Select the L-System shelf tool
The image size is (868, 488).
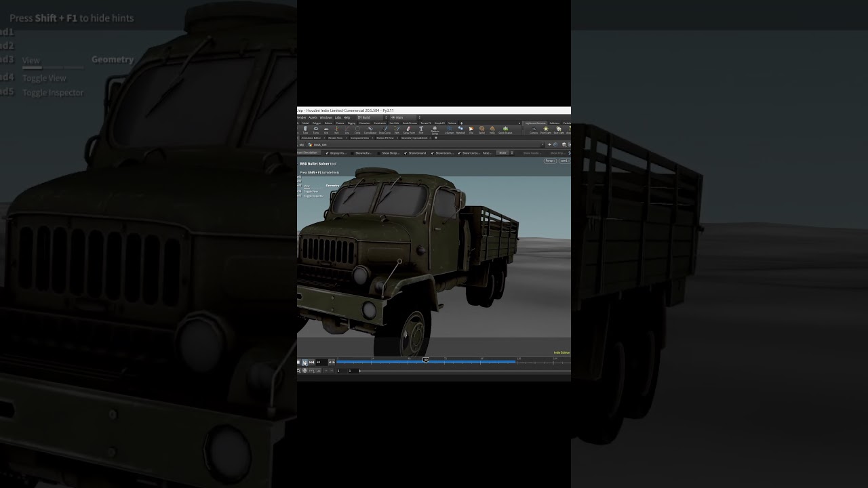(450, 130)
